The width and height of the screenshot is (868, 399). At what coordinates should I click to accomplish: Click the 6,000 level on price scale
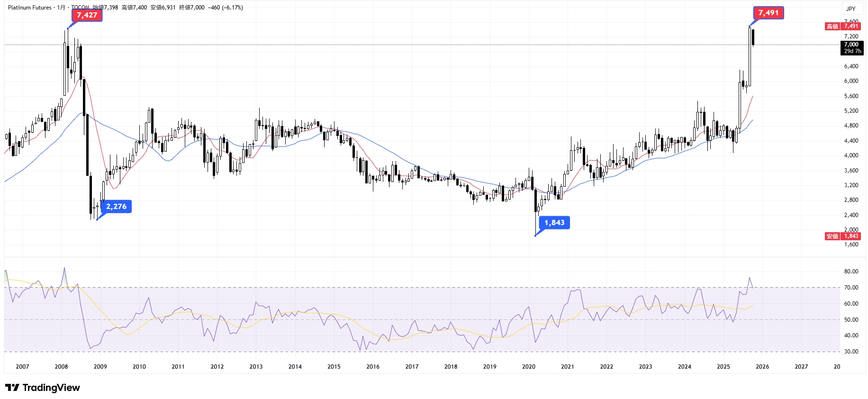(851, 81)
